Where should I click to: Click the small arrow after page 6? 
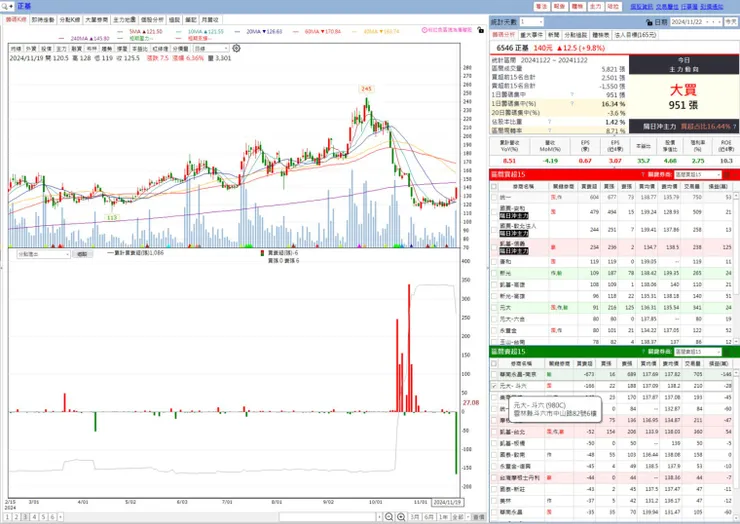60,517
